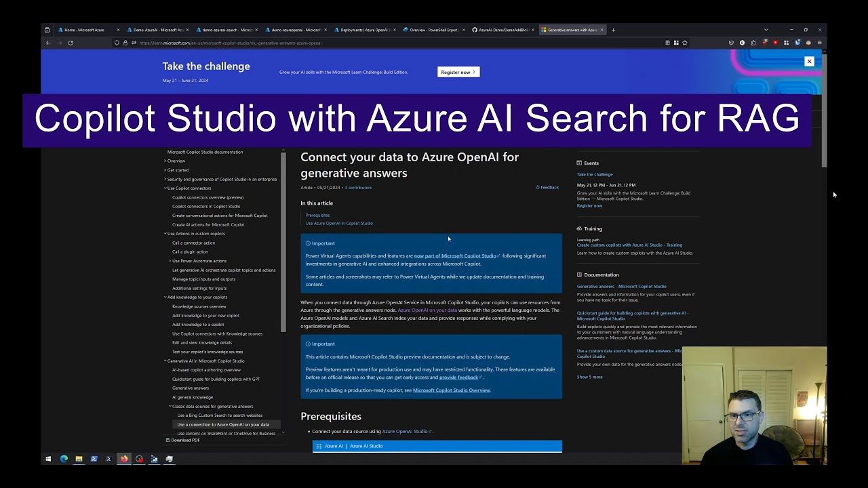Expand the Get started tree node
This screenshot has height=488, width=868.
tap(165, 170)
